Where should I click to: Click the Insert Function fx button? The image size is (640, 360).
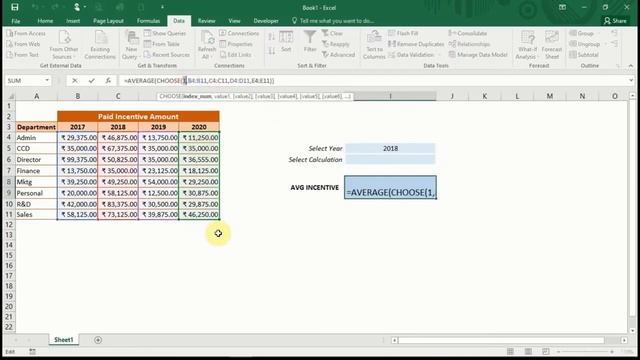[108, 81]
